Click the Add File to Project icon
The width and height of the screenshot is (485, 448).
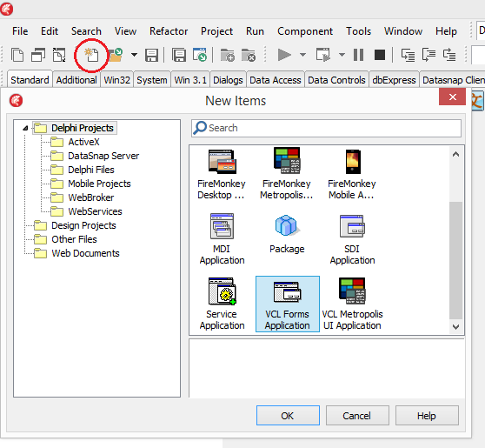[228, 55]
